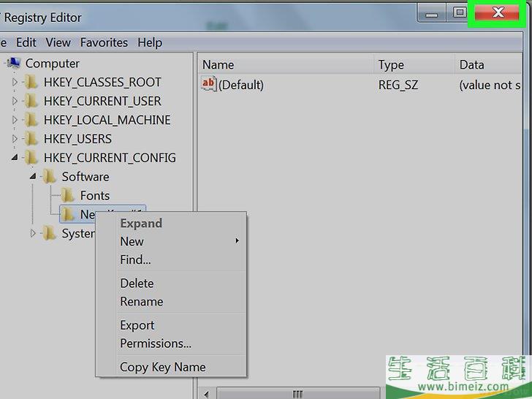Click the Data column header
532x399 pixels.
coord(488,64)
